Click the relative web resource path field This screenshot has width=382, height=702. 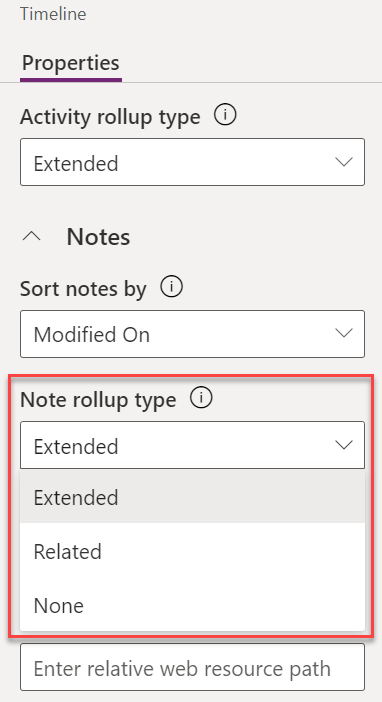click(193, 668)
